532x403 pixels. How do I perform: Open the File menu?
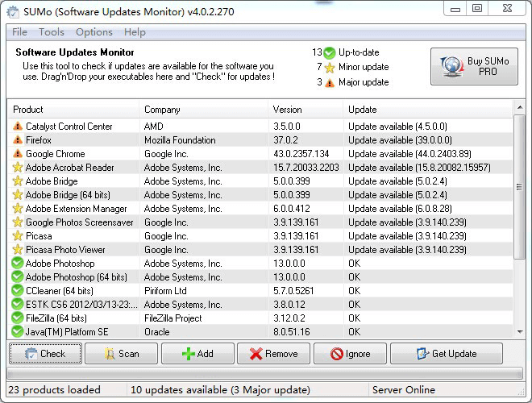click(x=19, y=32)
